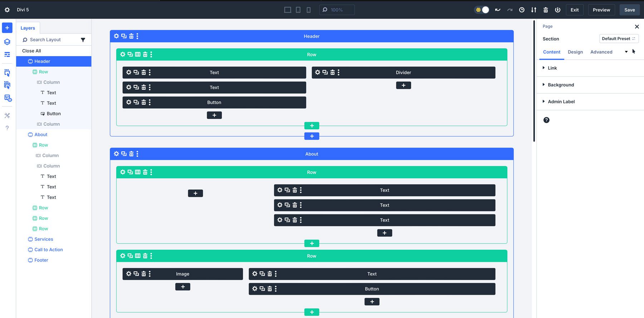Duplicate the Header Button module

click(x=136, y=102)
